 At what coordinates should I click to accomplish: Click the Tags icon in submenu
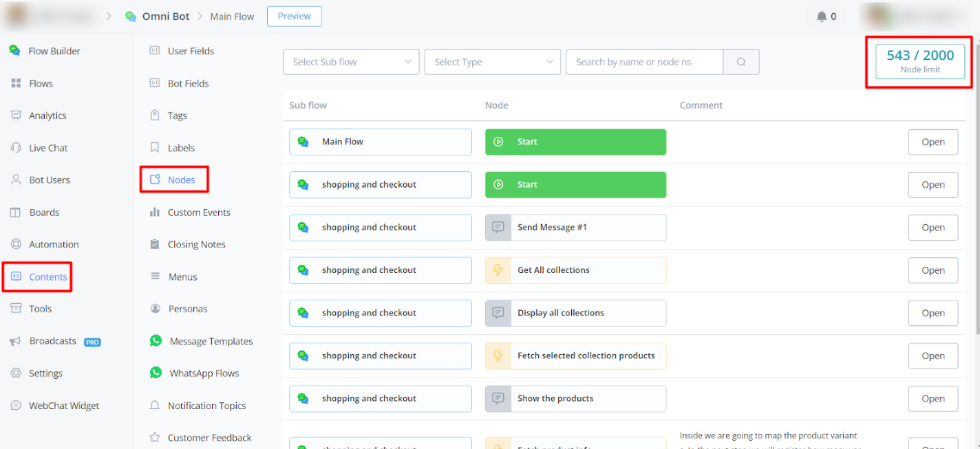(155, 116)
